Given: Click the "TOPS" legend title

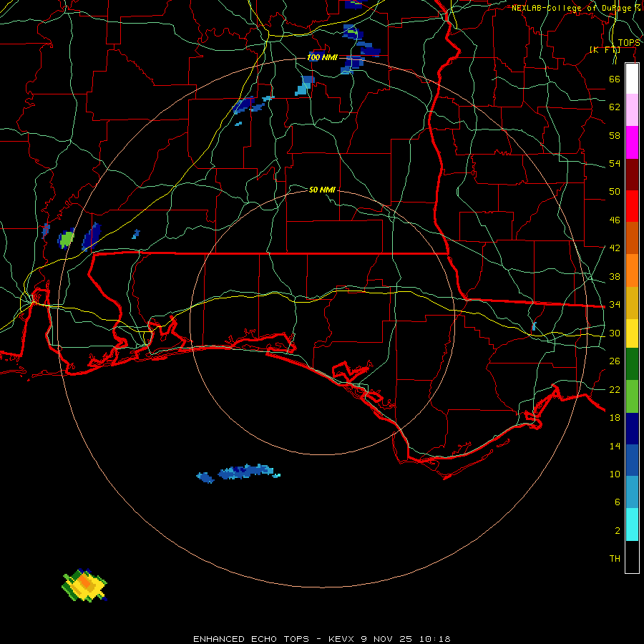Looking at the screenshot, I should point(629,42).
